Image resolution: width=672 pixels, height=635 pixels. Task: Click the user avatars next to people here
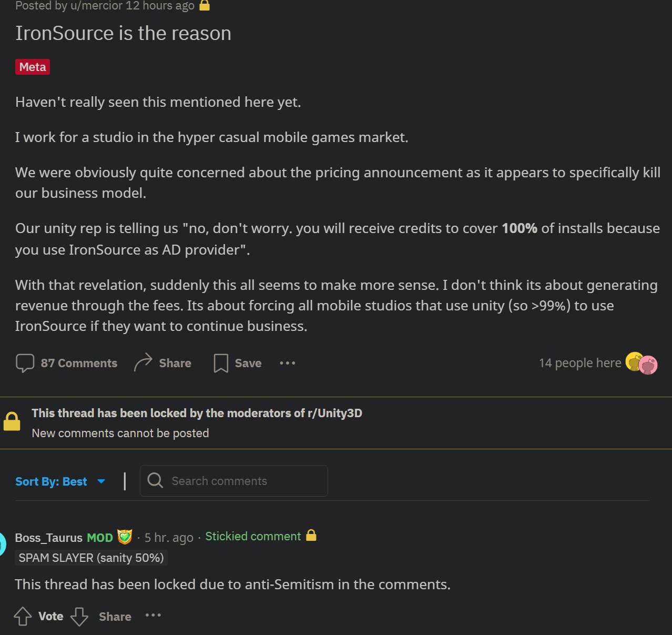point(642,363)
